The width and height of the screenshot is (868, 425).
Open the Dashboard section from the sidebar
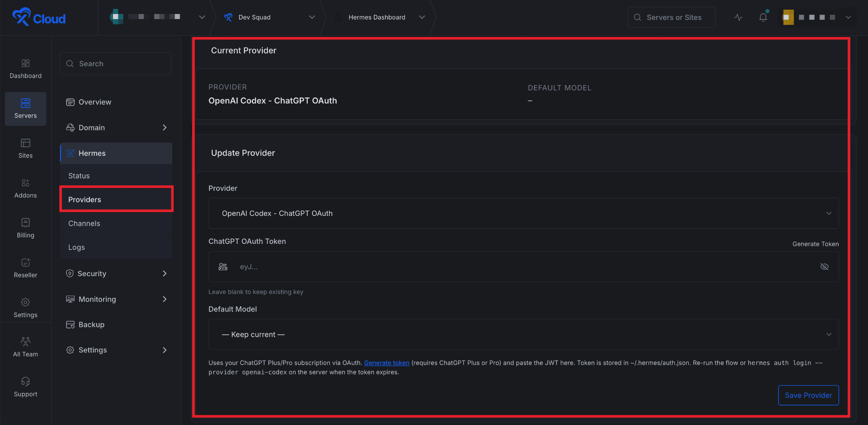(x=25, y=68)
